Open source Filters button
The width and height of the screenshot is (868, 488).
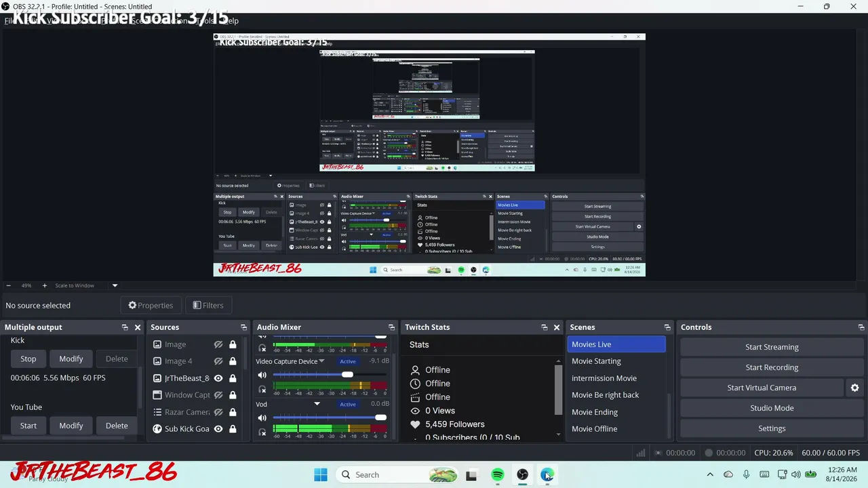tap(208, 305)
